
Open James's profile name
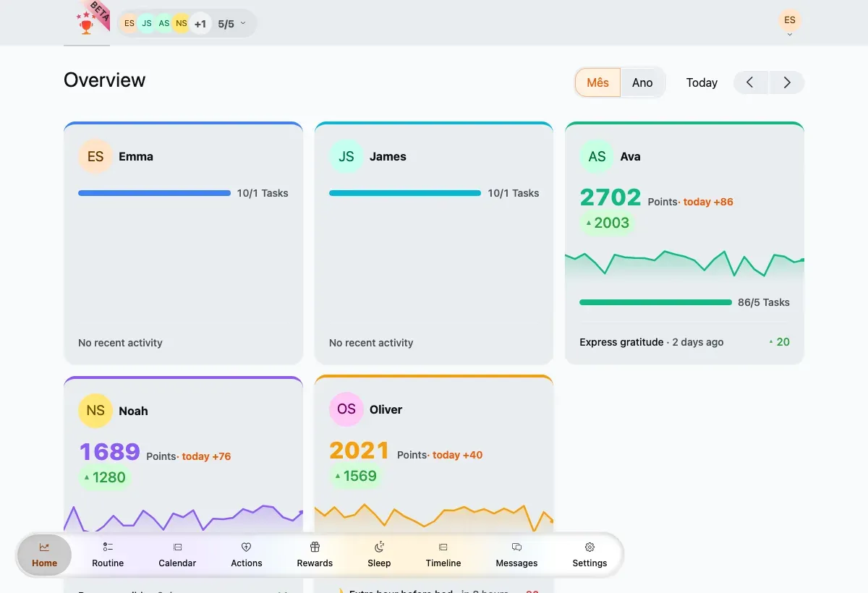pyautogui.click(x=388, y=156)
